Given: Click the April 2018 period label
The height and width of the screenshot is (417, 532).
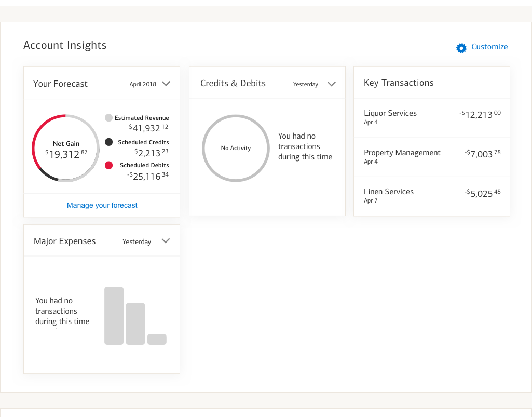Looking at the screenshot, I should point(143,84).
